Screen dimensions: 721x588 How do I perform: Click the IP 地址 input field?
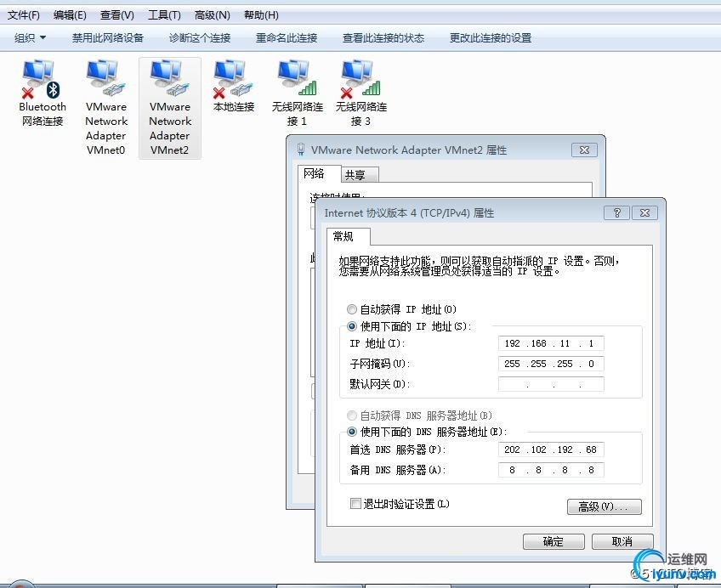tap(551, 343)
